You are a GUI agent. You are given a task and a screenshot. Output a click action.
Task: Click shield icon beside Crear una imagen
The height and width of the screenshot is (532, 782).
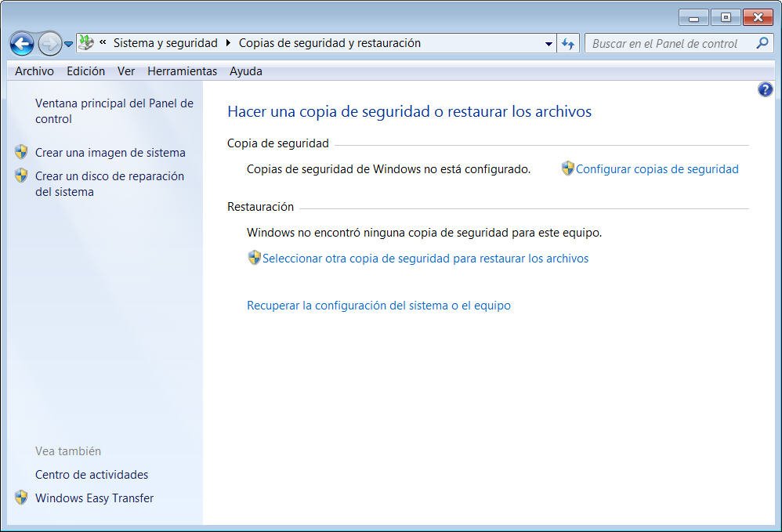pyautogui.click(x=21, y=151)
